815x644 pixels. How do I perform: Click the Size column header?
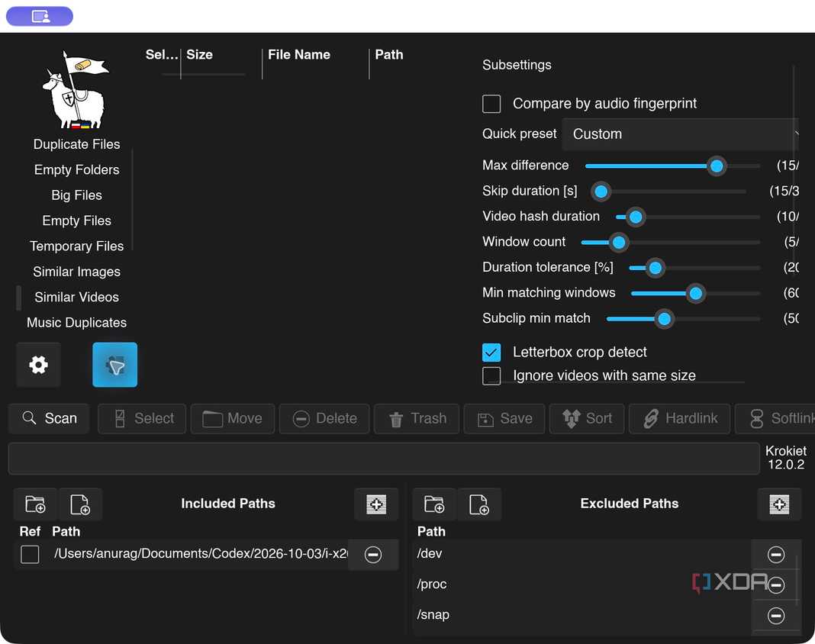200,55
